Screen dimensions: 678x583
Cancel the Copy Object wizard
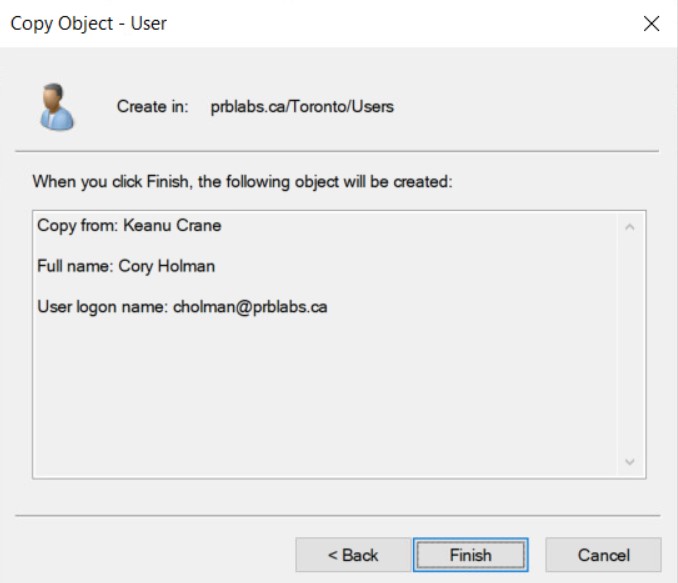point(603,554)
